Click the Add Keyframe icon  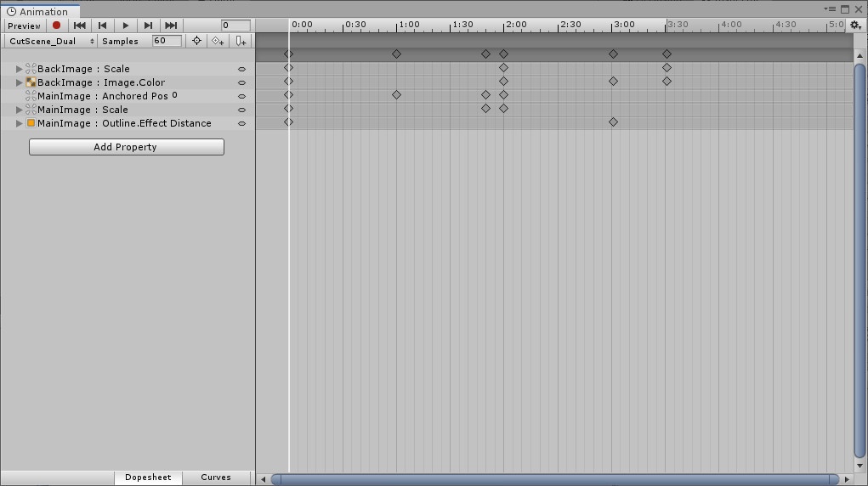(x=218, y=41)
